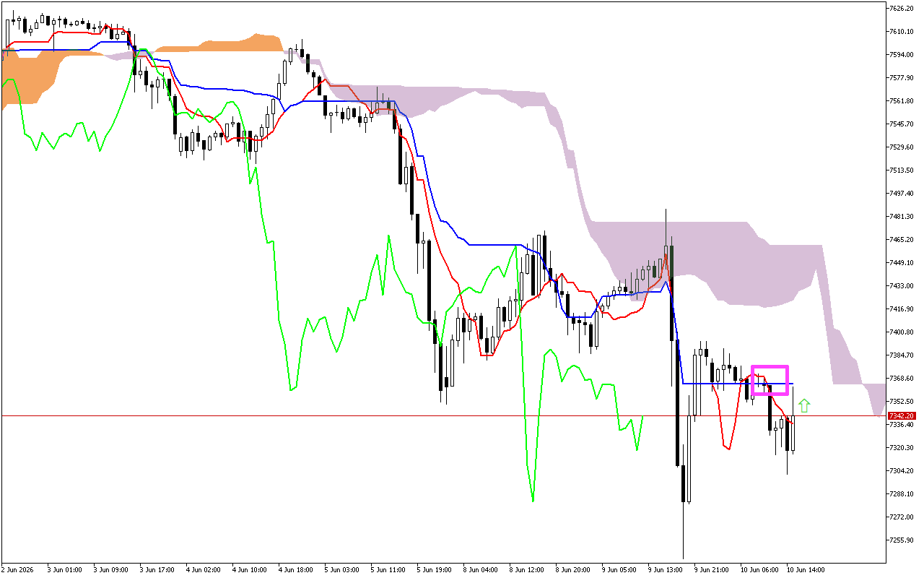Click the 7626.20 price axis label

[902, 9]
